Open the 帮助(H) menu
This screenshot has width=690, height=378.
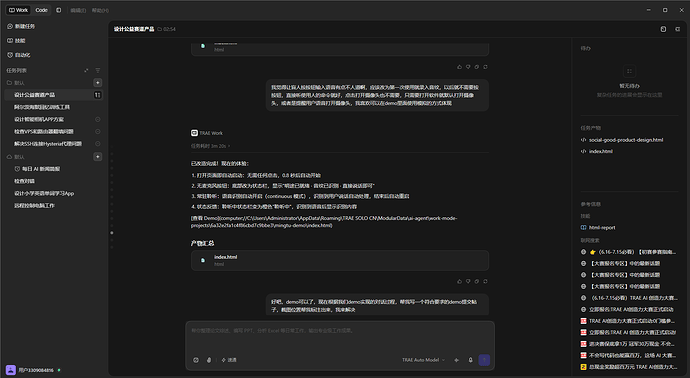point(100,11)
